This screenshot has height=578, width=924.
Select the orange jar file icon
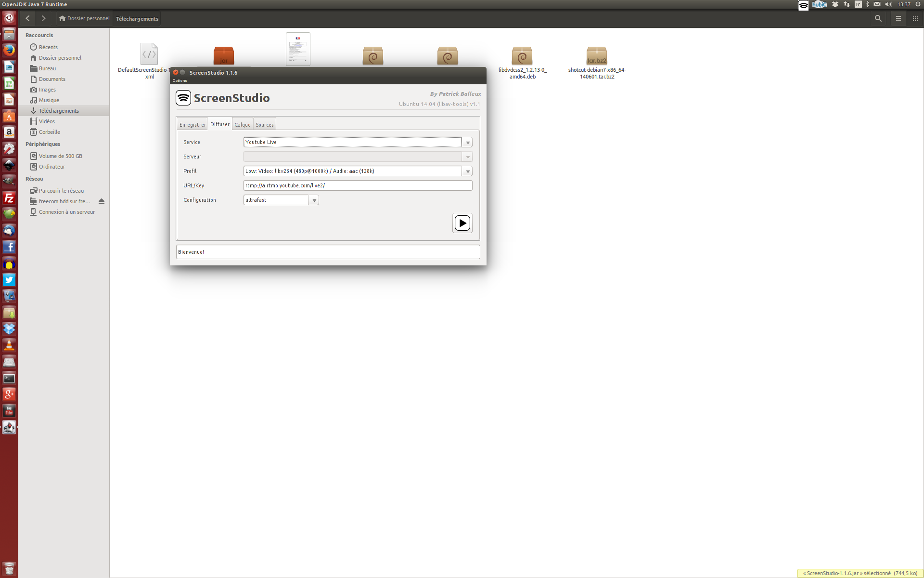point(223,56)
